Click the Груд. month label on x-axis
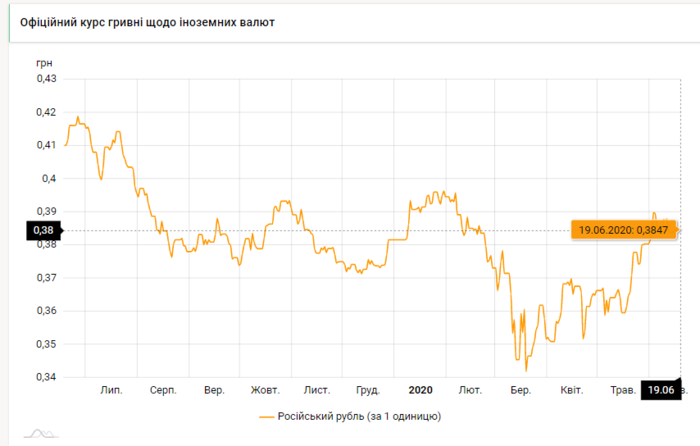700x446 pixels. pos(367,391)
